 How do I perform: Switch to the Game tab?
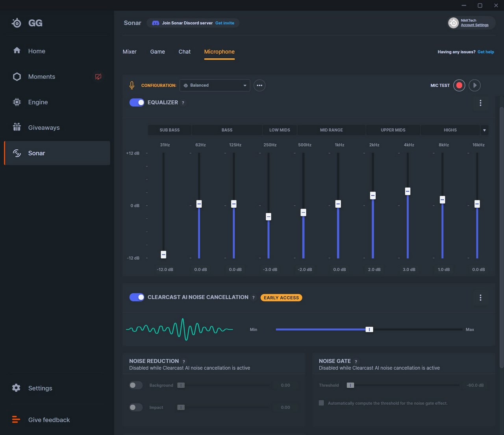tap(157, 52)
